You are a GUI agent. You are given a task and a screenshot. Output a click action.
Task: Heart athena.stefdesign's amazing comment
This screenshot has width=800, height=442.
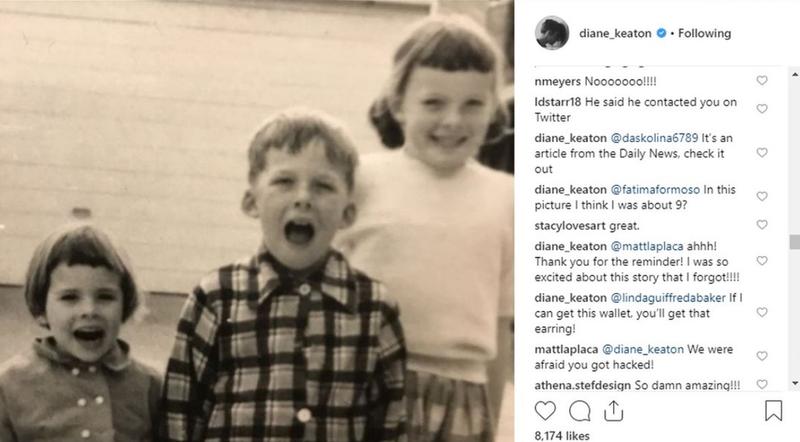(762, 384)
